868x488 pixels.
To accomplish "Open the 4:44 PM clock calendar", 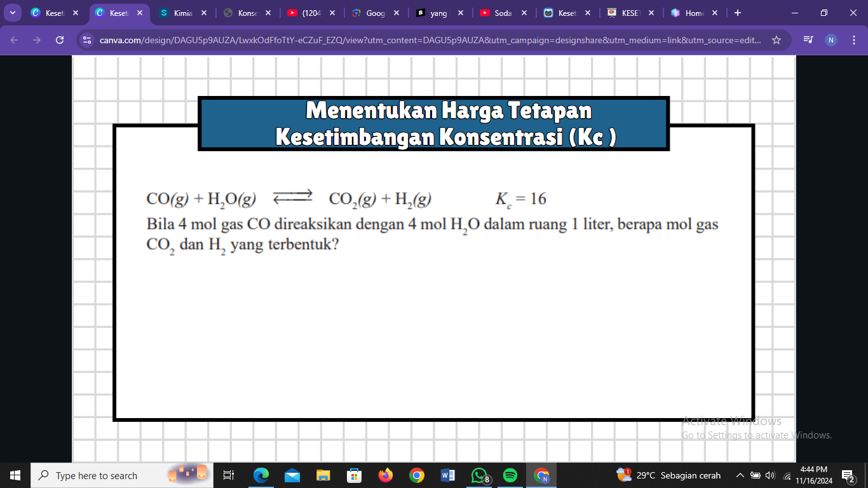I will 813,475.
